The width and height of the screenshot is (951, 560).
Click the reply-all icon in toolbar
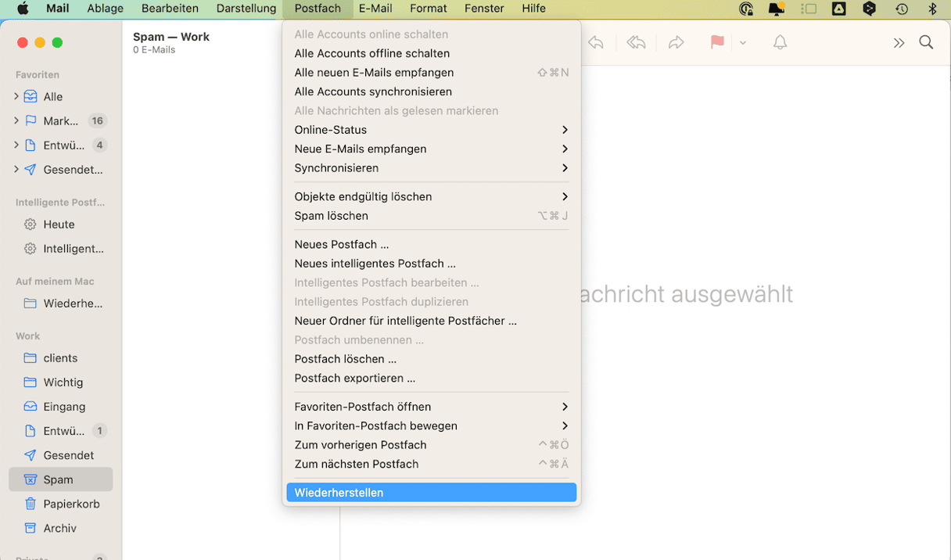pos(636,43)
